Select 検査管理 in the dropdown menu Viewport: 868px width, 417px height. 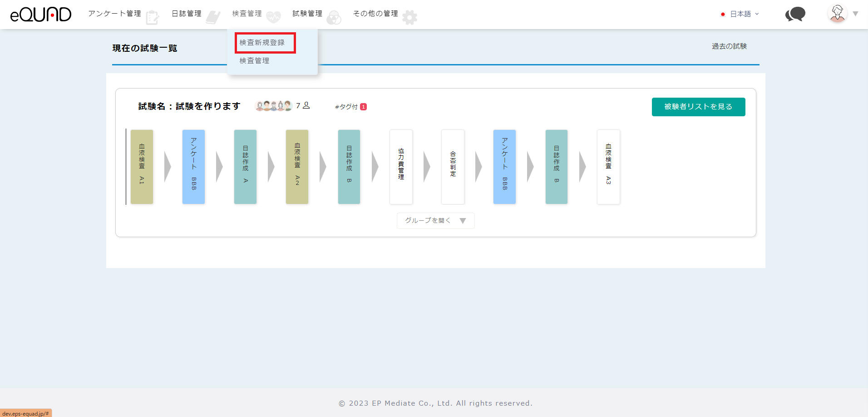tap(254, 60)
